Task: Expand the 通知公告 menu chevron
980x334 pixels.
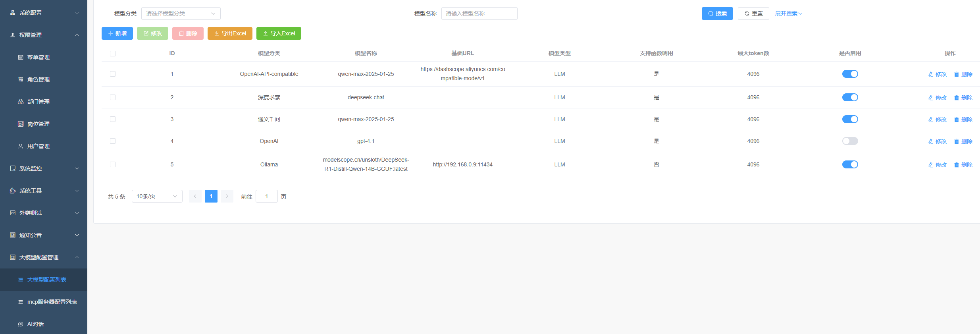Action: [x=77, y=235]
